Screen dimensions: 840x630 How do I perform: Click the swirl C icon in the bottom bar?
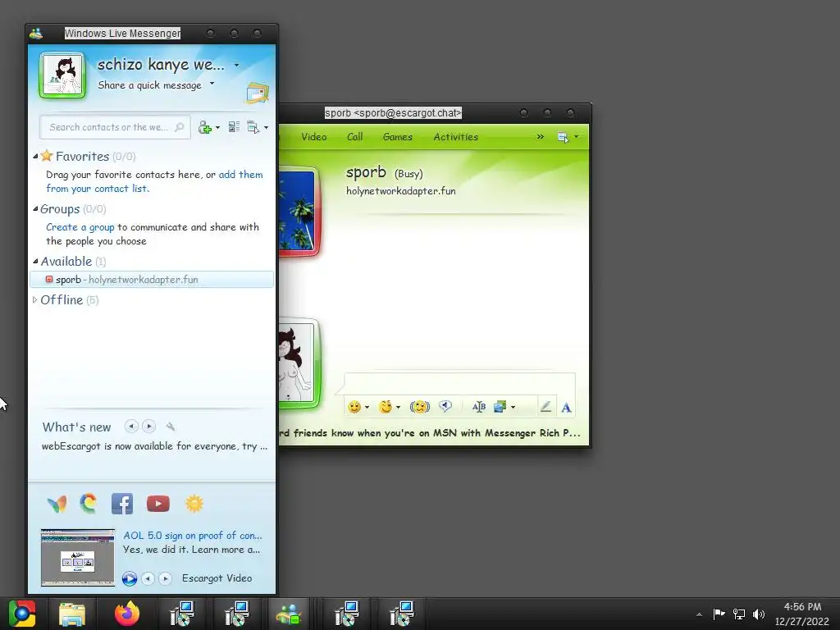(89, 503)
